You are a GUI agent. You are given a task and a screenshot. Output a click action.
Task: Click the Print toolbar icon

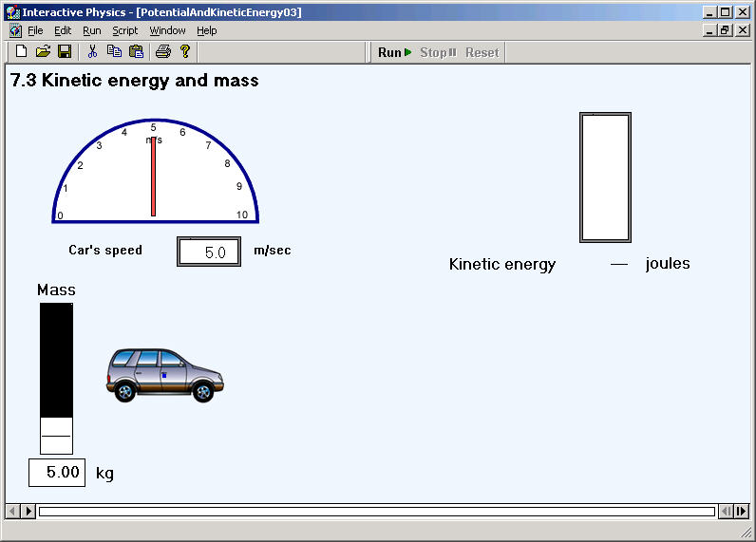[x=163, y=51]
